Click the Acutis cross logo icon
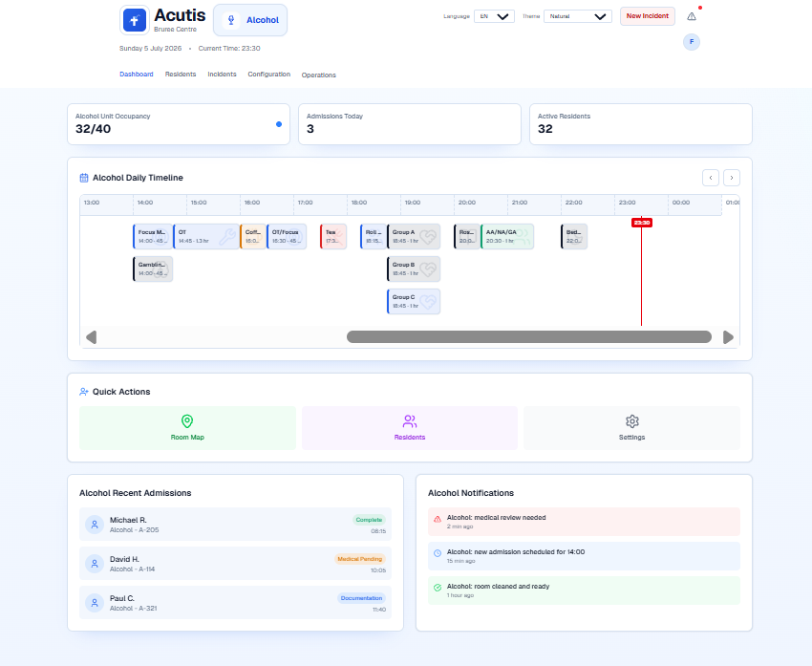The width and height of the screenshot is (812, 666). point(135,20)
